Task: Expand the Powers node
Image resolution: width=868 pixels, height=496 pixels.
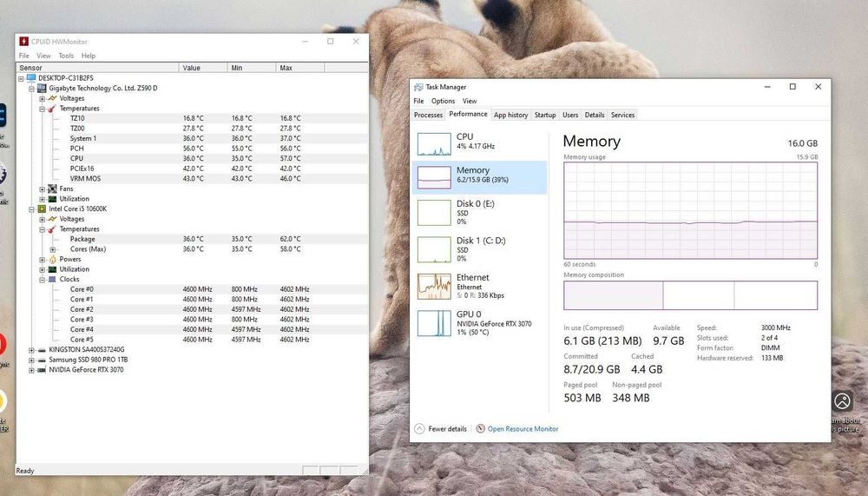Action: [42, 260]
